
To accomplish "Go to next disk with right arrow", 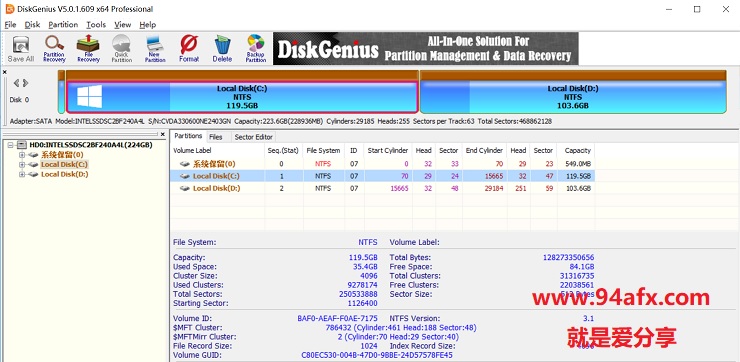I will [25, 83].
